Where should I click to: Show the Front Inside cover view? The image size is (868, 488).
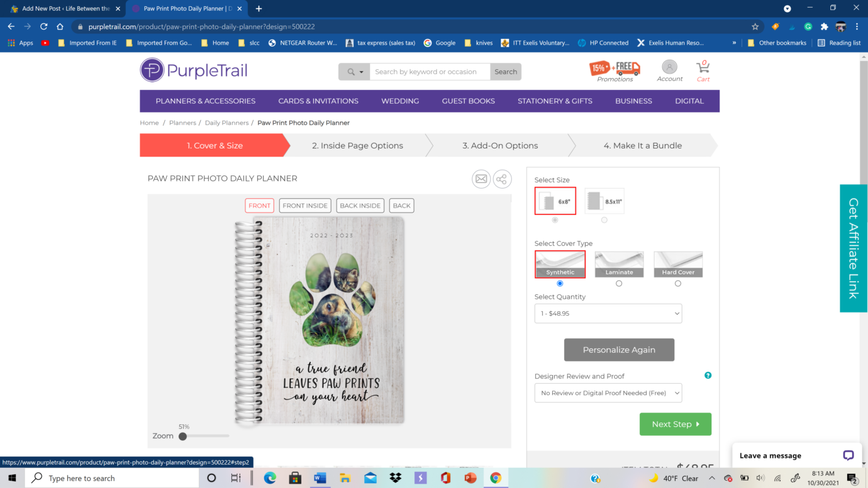click(x=305, y=206)
